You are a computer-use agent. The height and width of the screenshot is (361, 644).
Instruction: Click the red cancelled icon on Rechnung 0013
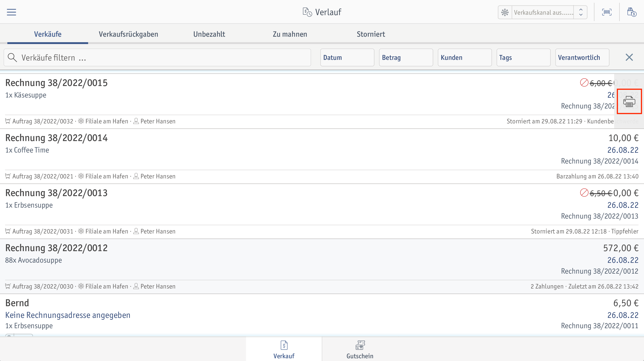tap(584, 193)
